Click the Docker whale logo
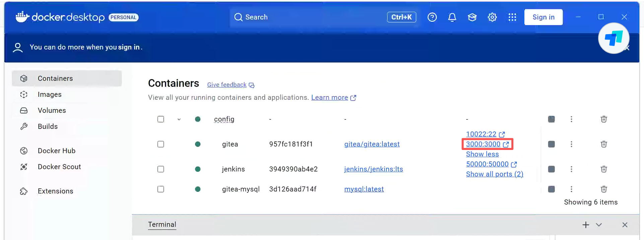Screen dimensions: 644x240 (22, 17)
